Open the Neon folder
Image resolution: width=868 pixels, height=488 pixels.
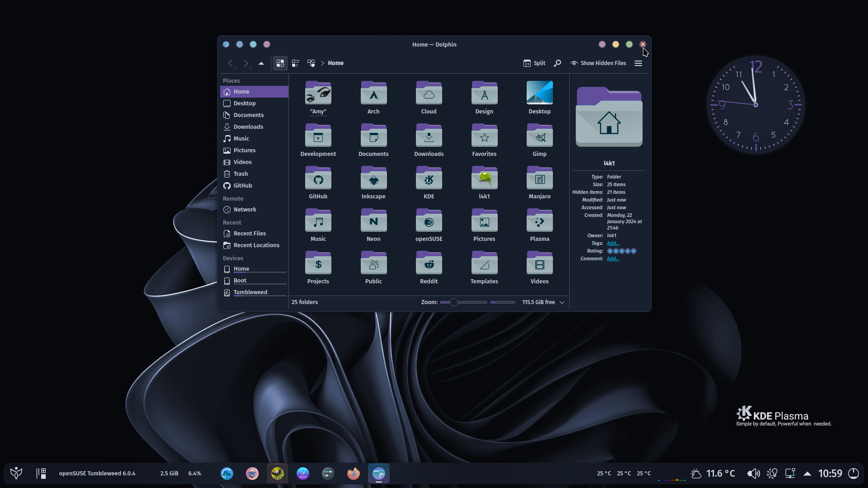tap(373, 225)
